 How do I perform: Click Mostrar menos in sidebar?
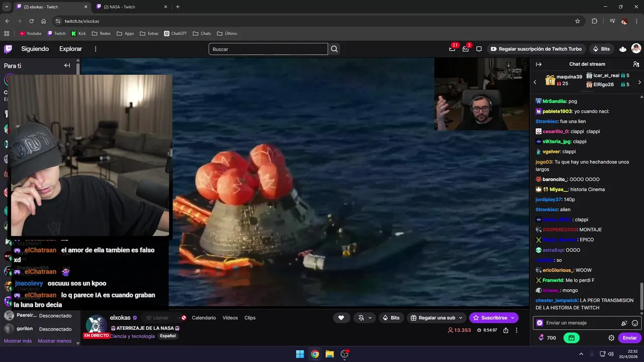54,341
